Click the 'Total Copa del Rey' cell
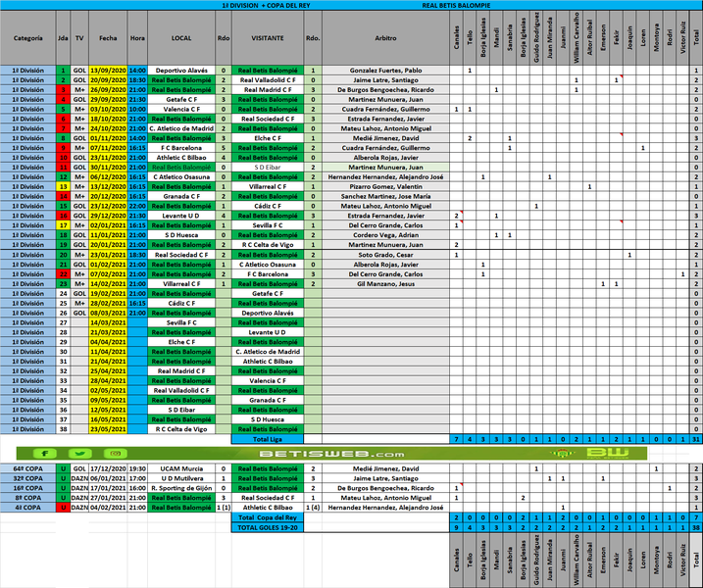The height and width of the screenshot is (588, 703). (268, 517)
